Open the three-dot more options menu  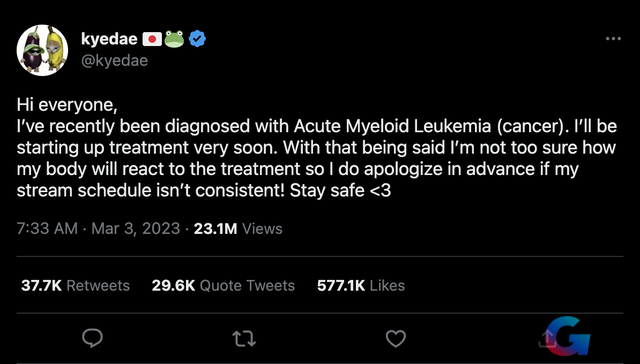point(613,39)
